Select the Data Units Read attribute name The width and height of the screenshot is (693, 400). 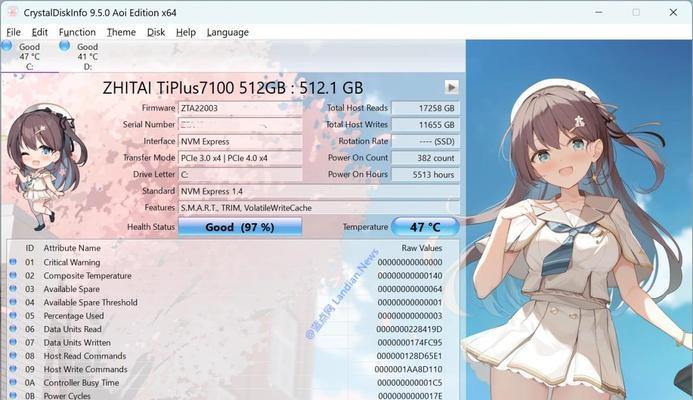(72, 329)
